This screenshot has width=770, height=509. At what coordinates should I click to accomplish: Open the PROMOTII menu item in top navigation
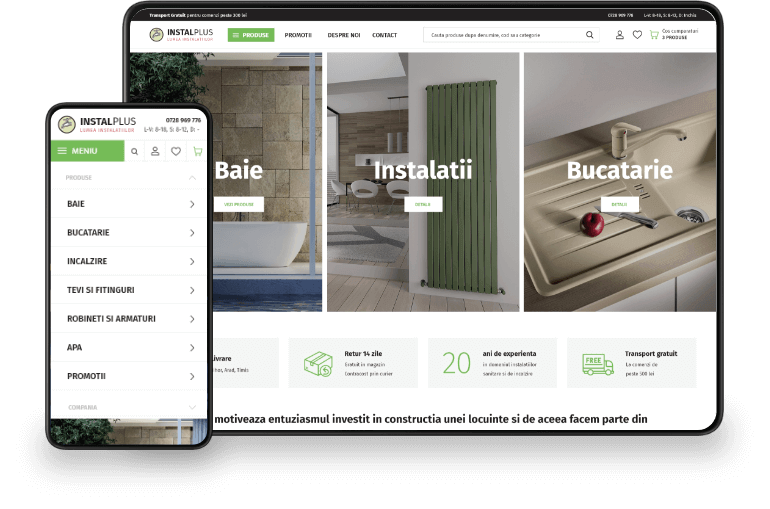click(298, 35)
